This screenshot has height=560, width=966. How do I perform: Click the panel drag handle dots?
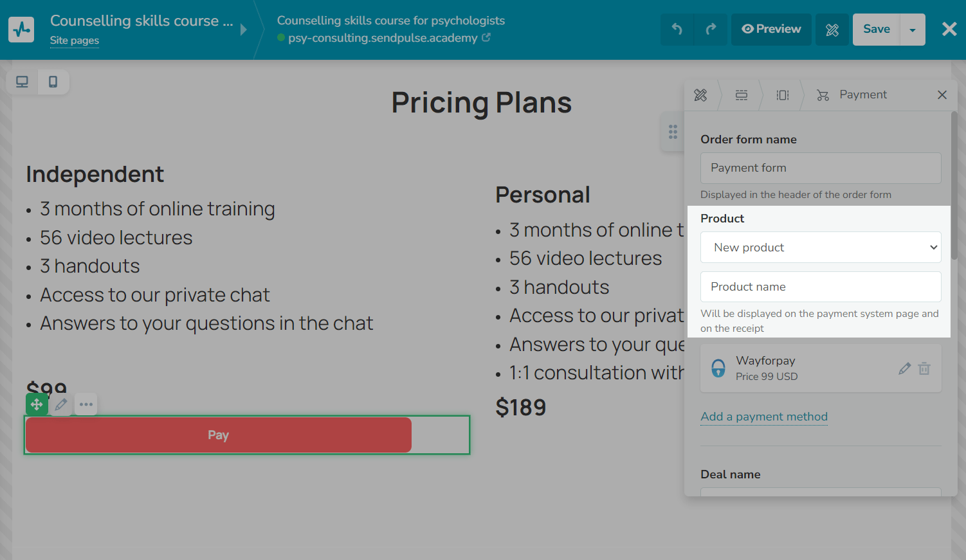pos(673,132)
